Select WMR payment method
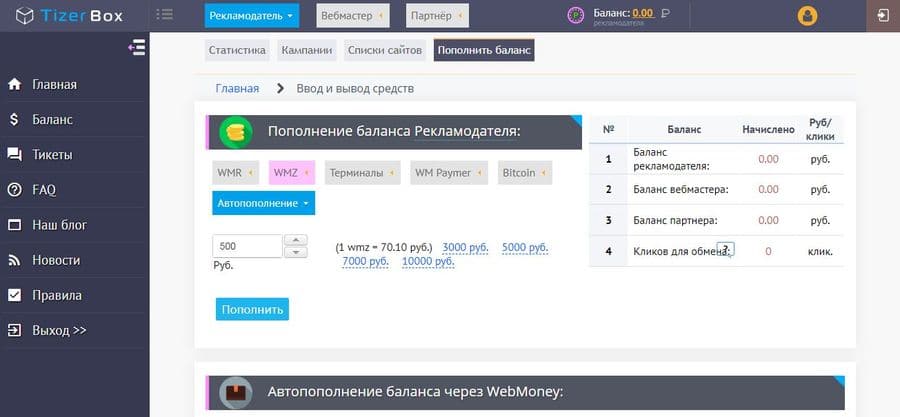The height and width of the screenshot is (417, 900). [x=235, y=173]
